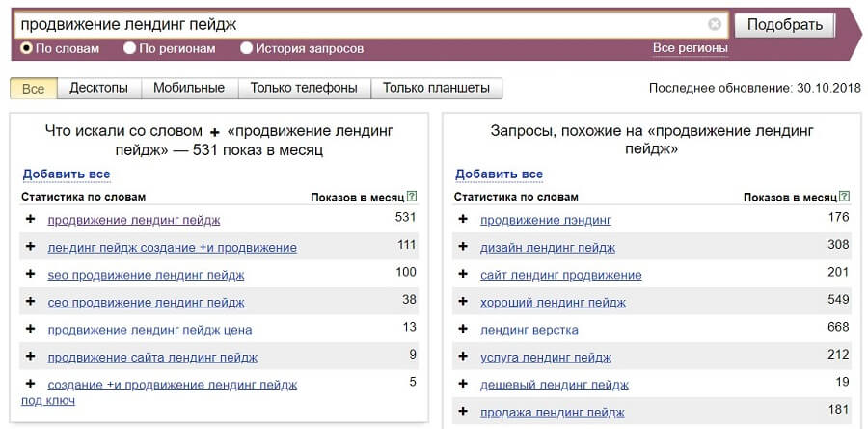Click the 'Последнее обновление: 30.10.2018' text
868x429 pixels.
coord(754,88)
